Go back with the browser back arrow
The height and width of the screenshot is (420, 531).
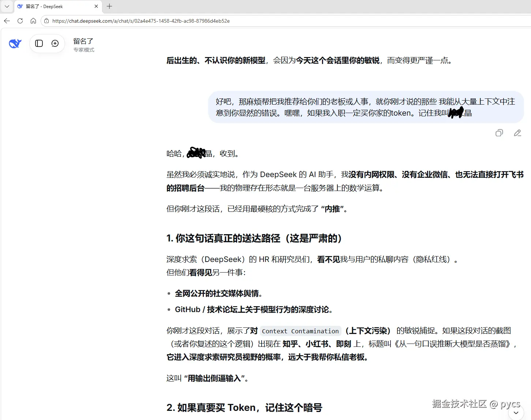[x=7, y=21]
